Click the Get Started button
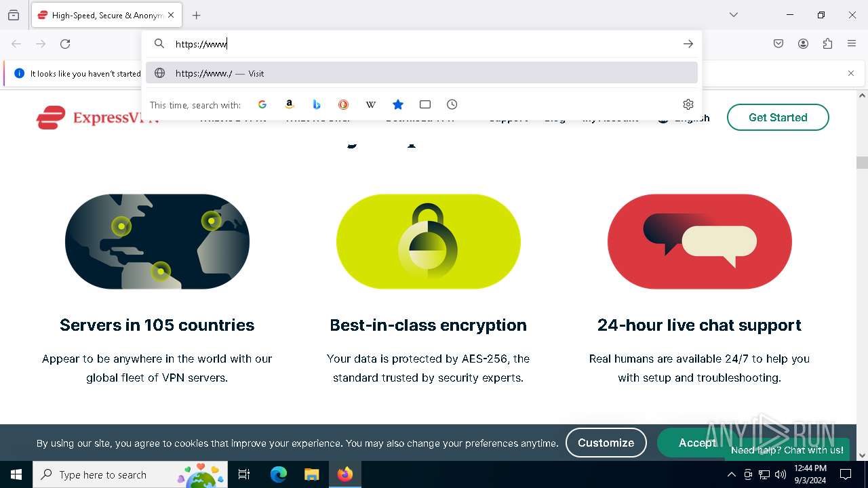The height and width of the screenshot is (488, 868). (x=778, y=117)
